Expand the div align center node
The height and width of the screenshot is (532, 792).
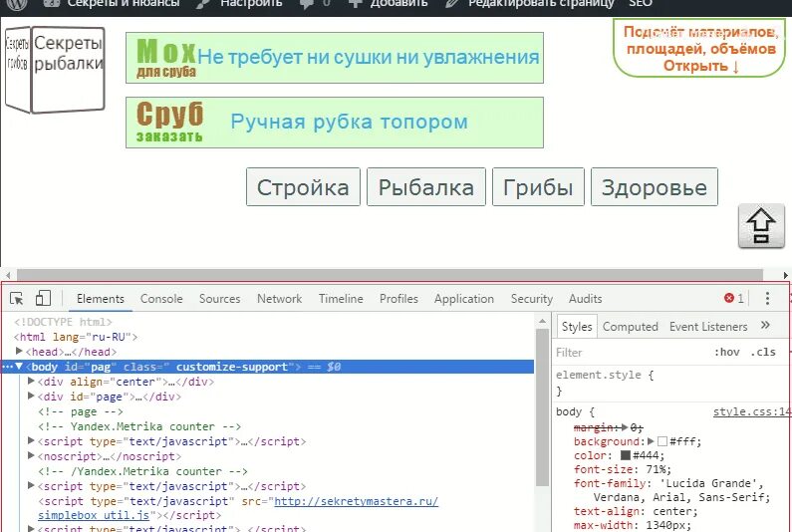click(31, 381)
